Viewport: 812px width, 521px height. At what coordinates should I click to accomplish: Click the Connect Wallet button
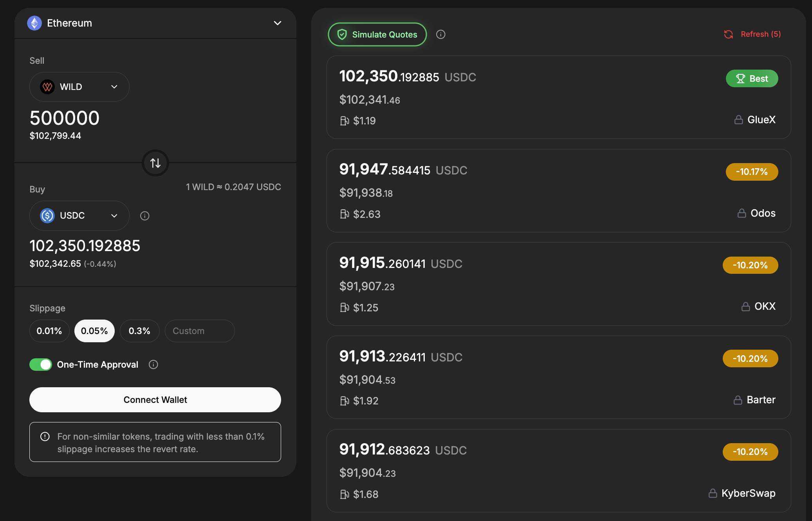[155, 400]
